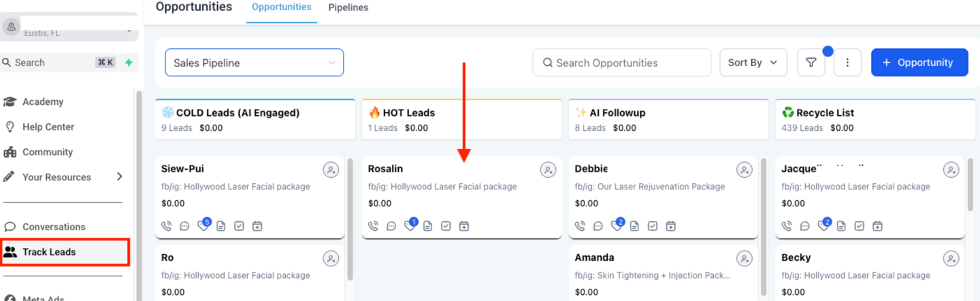Click the phone icon on Rosalin's card
The width and height of the screenshot is (980, 301).
373,226
